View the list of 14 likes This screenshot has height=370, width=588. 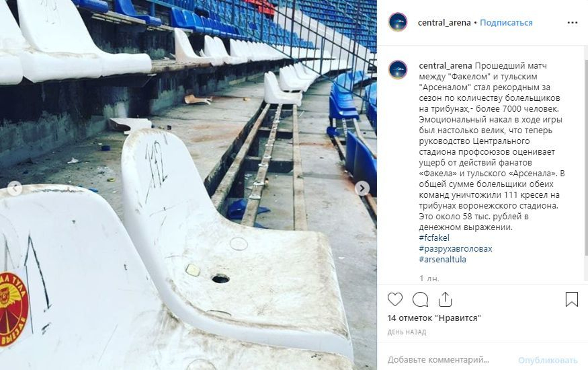click(434, 318)
